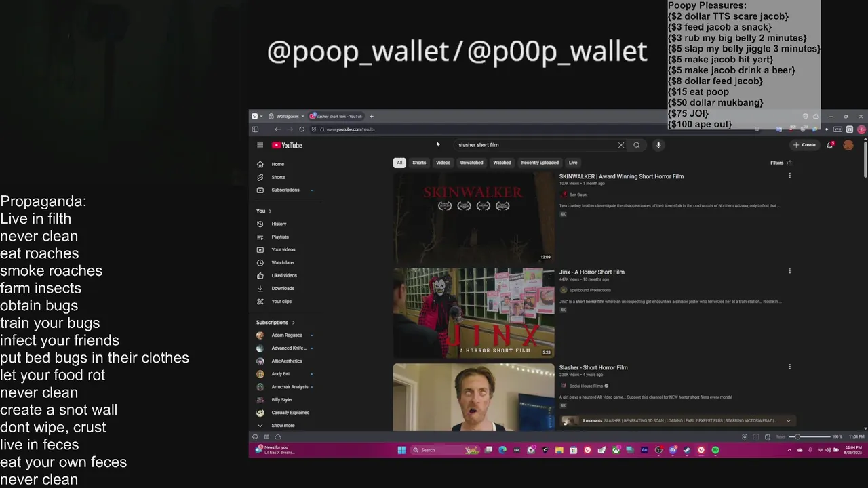Go back in browser history

coord(277,129)
